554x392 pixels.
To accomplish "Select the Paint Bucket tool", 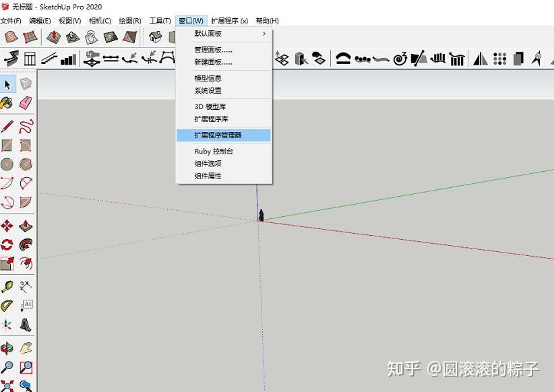I will [x=8, y=103].
